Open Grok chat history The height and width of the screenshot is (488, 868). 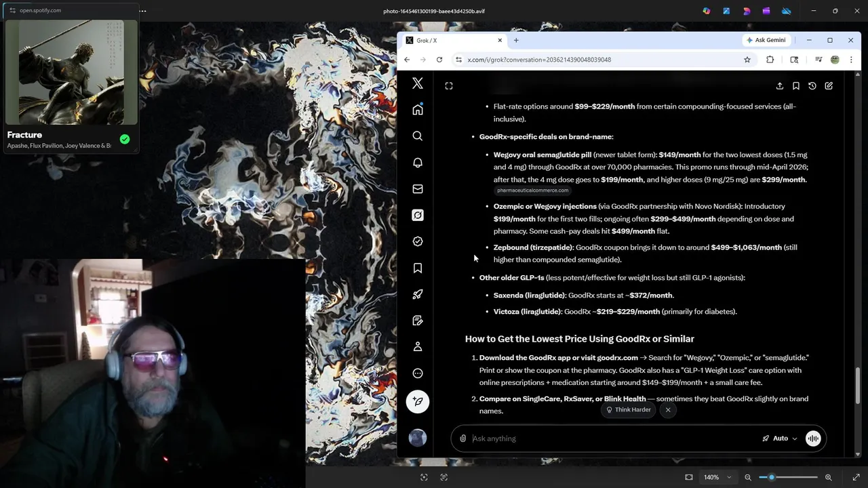click(812, 86)
